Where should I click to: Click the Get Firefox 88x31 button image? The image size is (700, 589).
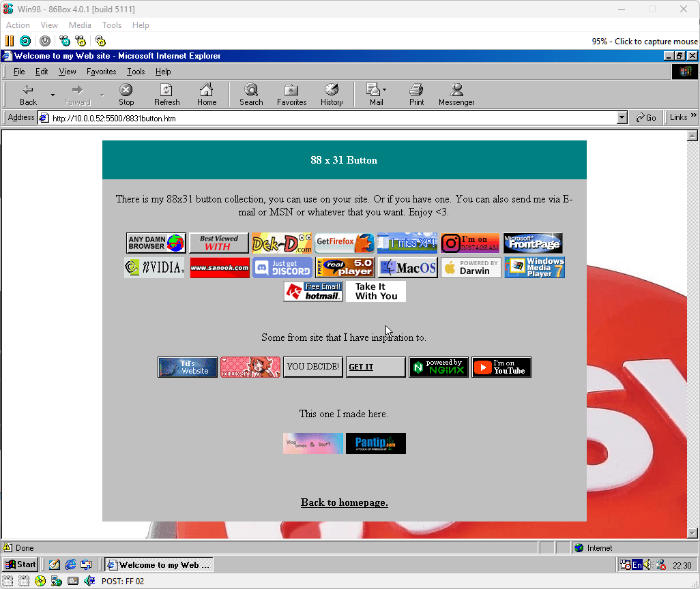(344, 243)
